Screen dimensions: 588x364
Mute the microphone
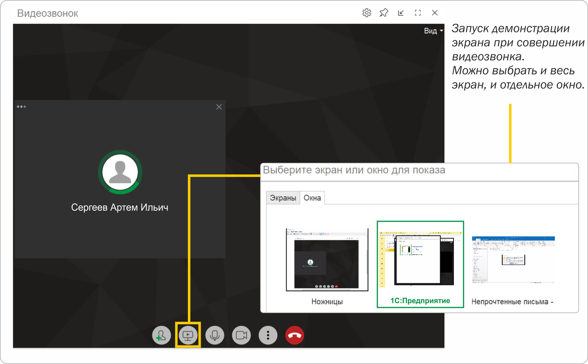(215, 335)
